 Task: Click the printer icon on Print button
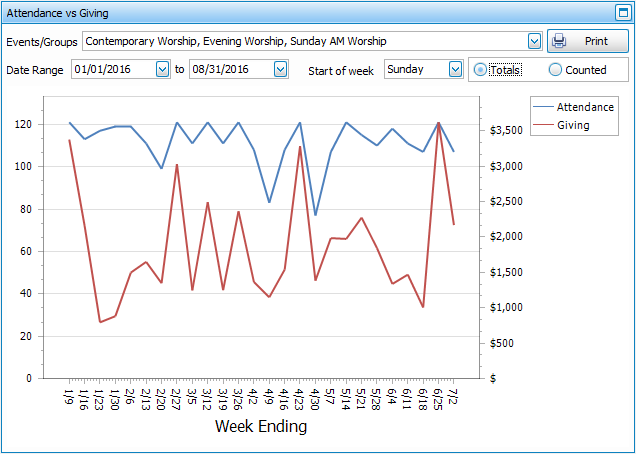point(560,41)
